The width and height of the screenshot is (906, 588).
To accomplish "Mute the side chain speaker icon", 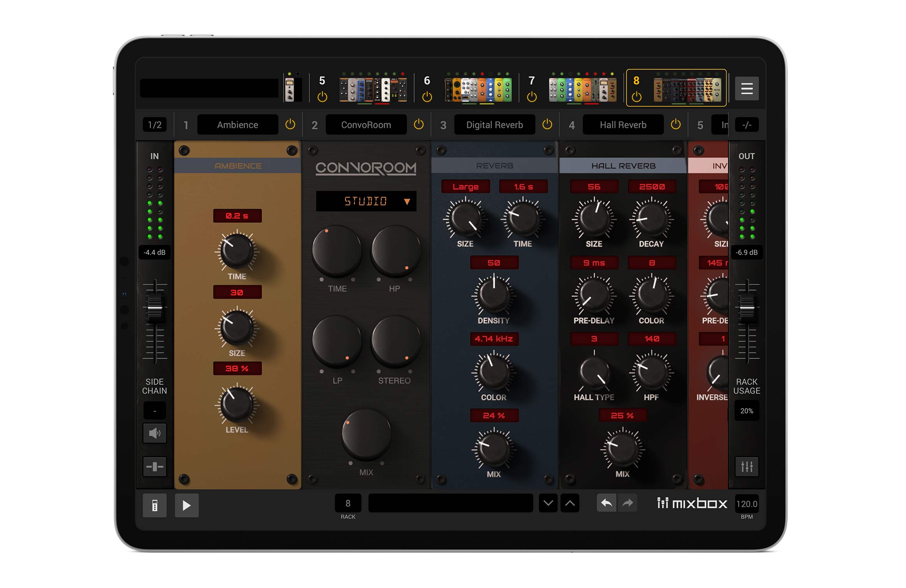I will pos(155,433).
